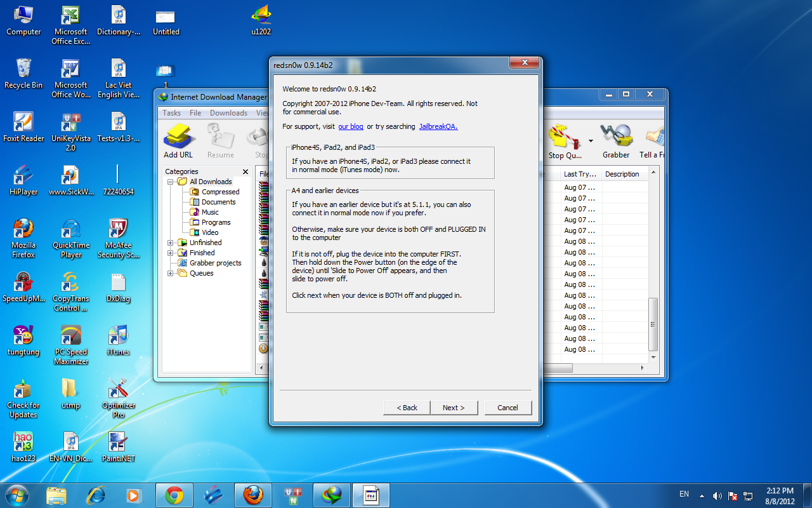Expand the Queues category node
The width and height of the screenshot is (812, 508).
[171, 273]
